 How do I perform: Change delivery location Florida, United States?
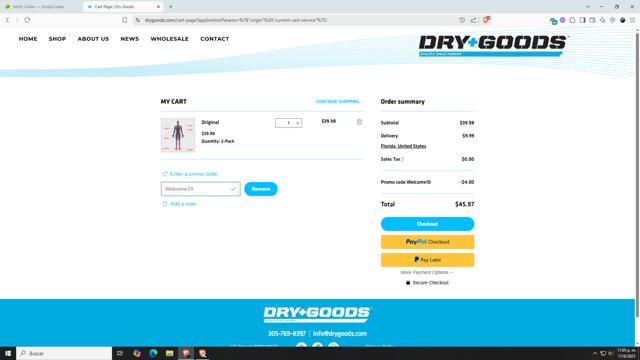[x=403, y=146]
